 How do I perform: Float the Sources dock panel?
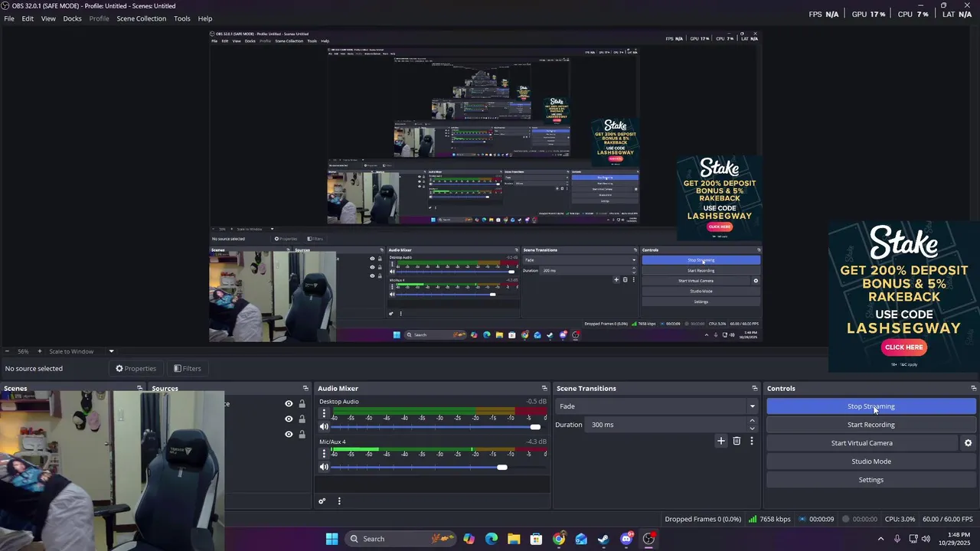pos(305,389)
